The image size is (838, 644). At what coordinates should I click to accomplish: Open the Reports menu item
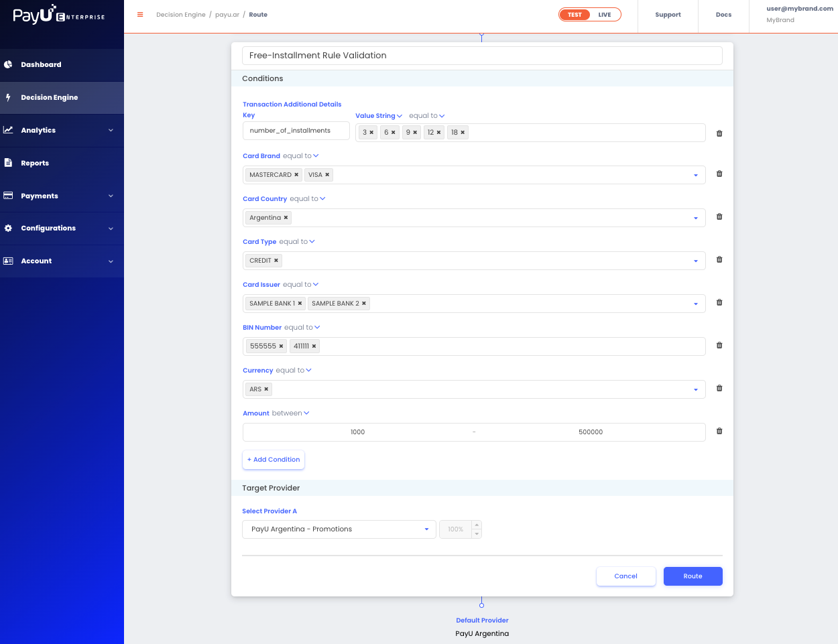(62, 163)
